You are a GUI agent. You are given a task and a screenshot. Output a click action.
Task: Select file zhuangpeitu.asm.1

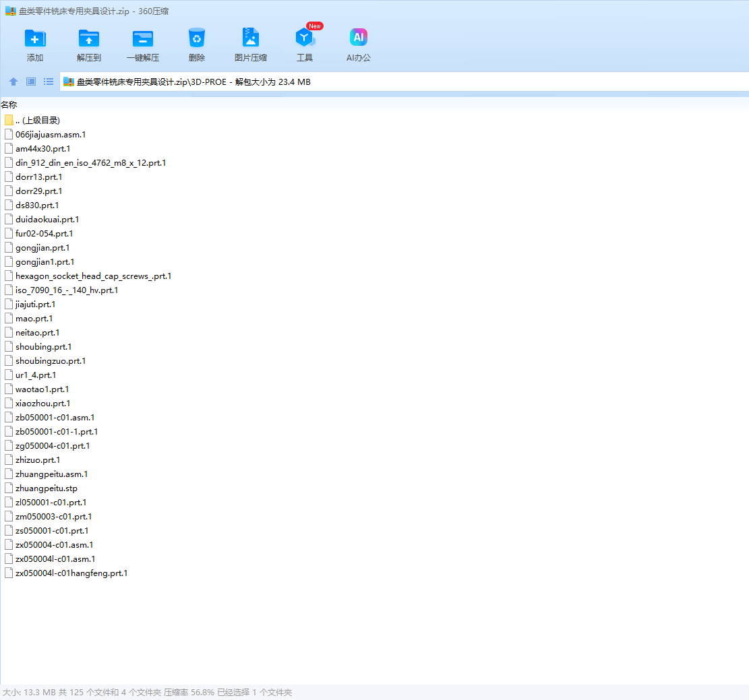pyautogui.click(x=47, y=474)
